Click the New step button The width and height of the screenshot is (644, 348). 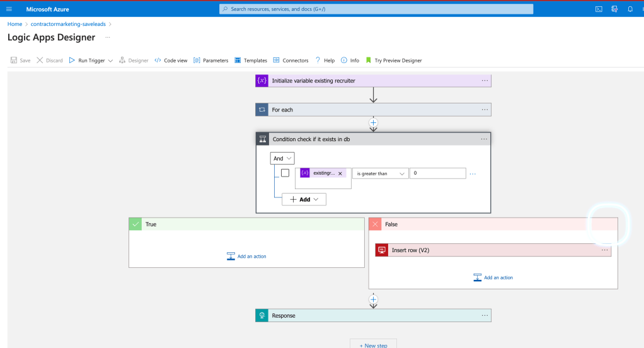(x=373, y=344)
